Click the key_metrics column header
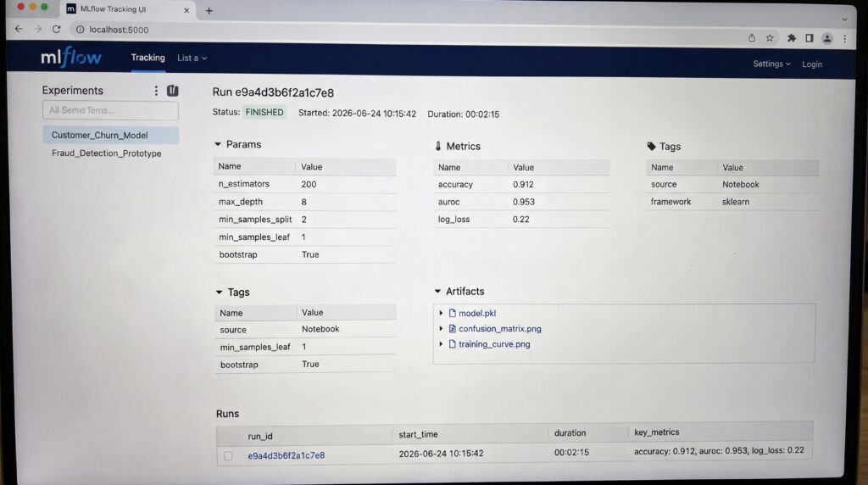868x485 pixels. coord(657,432)
